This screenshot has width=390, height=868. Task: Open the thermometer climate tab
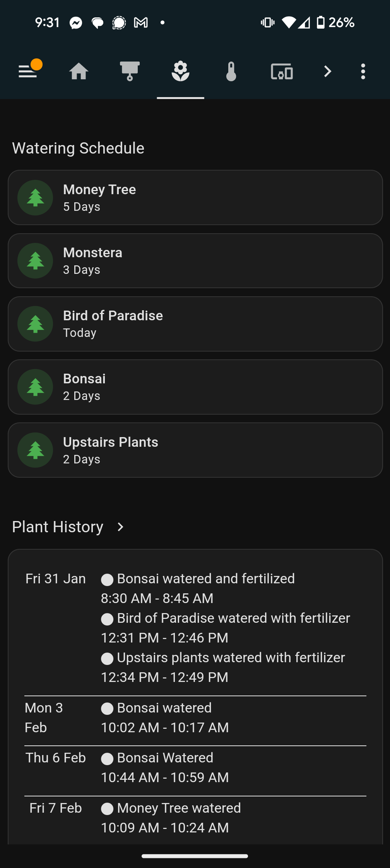[x=231, y=72]
